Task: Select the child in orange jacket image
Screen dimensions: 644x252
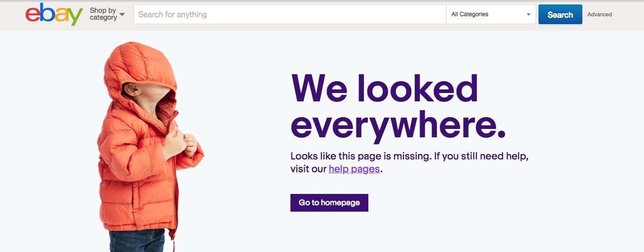Action: click(150, 147)
